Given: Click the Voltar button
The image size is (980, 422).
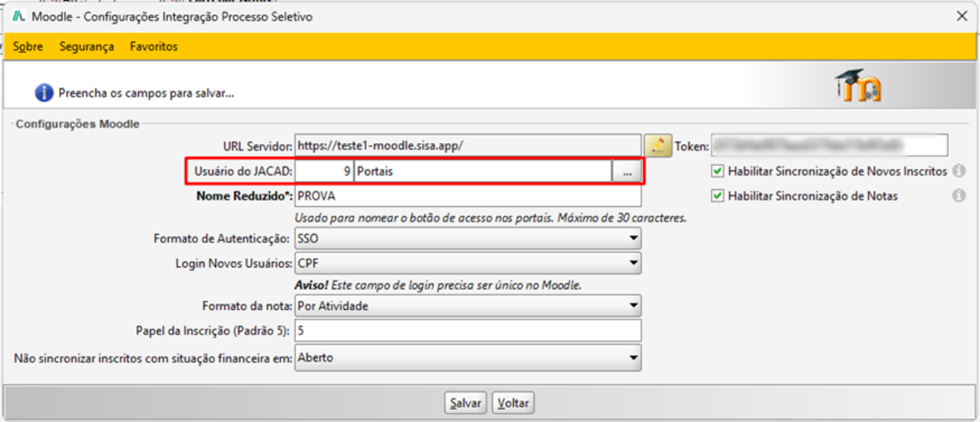Looking at the screenshot, I should [x=513, y=403].
